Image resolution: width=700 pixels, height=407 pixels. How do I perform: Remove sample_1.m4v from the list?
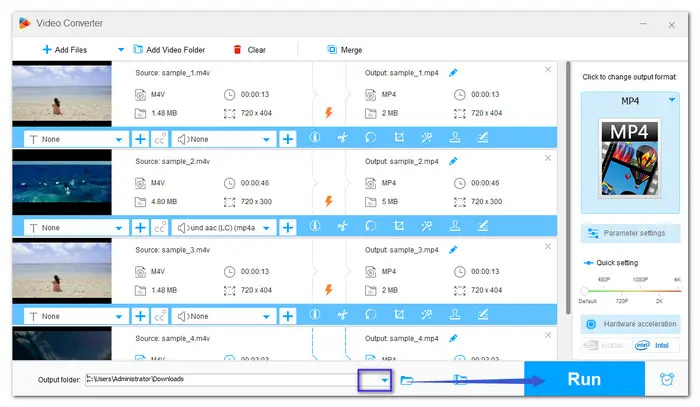(x=548, y=69)
